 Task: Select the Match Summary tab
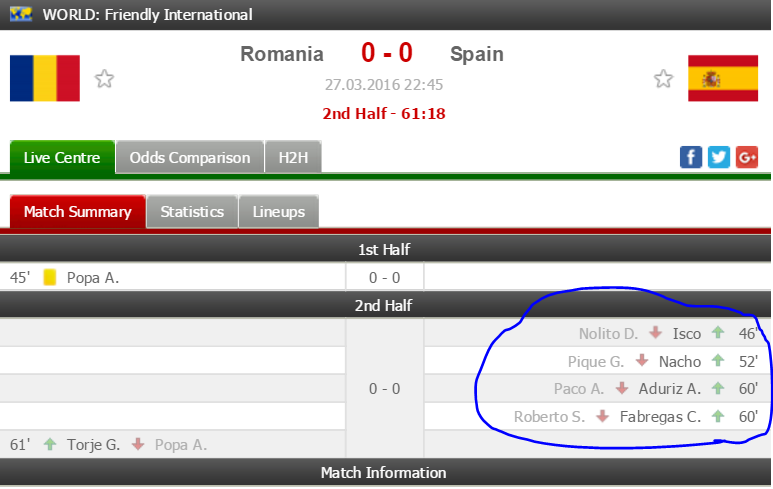pos(78,212)
